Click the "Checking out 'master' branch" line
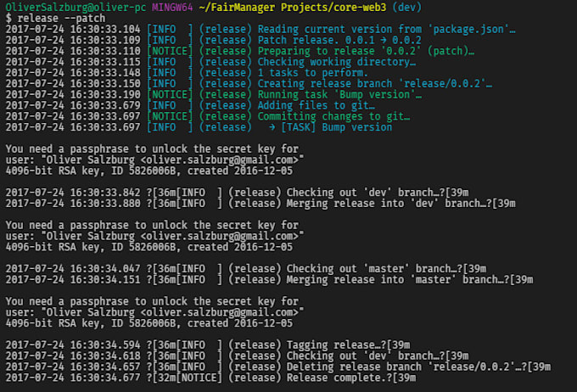This screenshot has width=577, height=392. 246,269
